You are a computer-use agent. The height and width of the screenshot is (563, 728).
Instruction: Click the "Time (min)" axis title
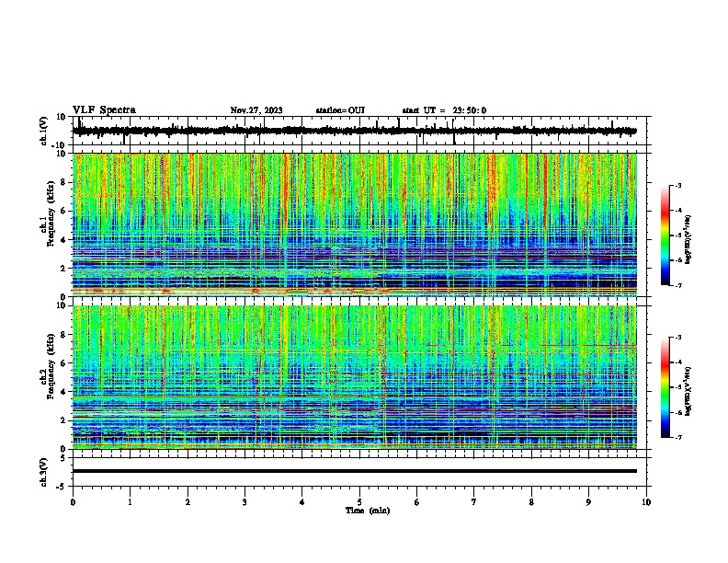pos(368,511)
